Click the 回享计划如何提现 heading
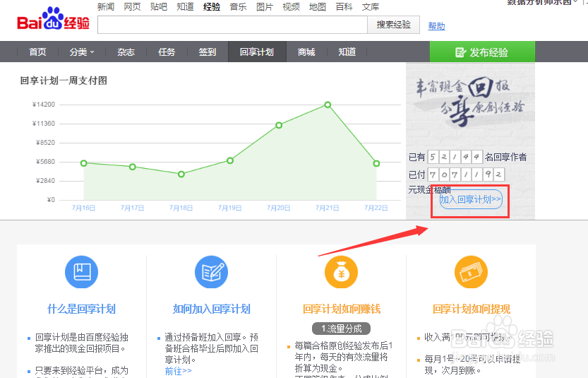 472,309
